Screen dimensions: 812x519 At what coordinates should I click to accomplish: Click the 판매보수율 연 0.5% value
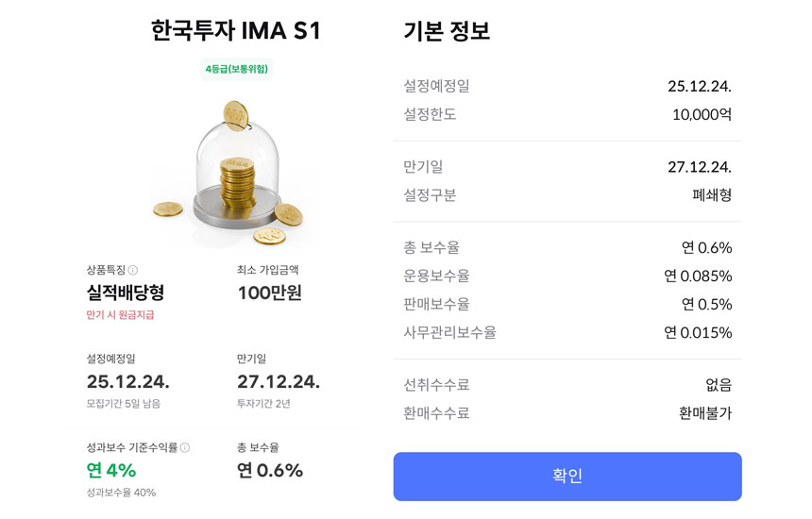pos(706,305)
